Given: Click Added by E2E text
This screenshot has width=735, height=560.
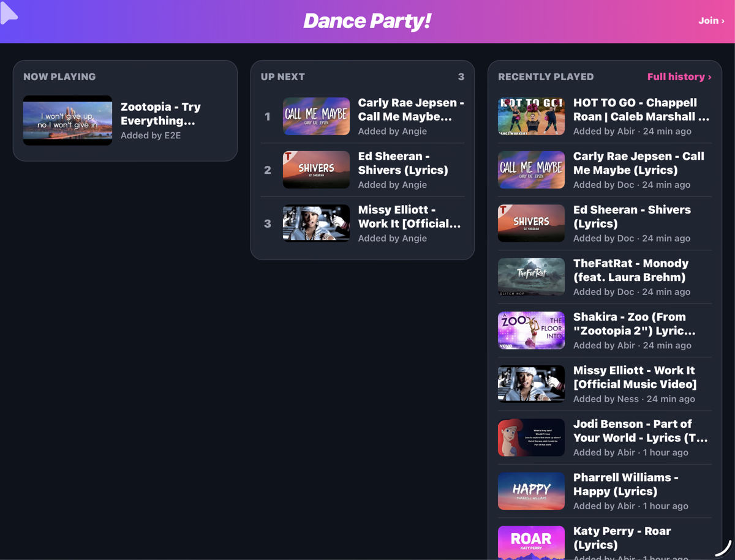Looking at the screenshot, I should [x=151, y=135].
